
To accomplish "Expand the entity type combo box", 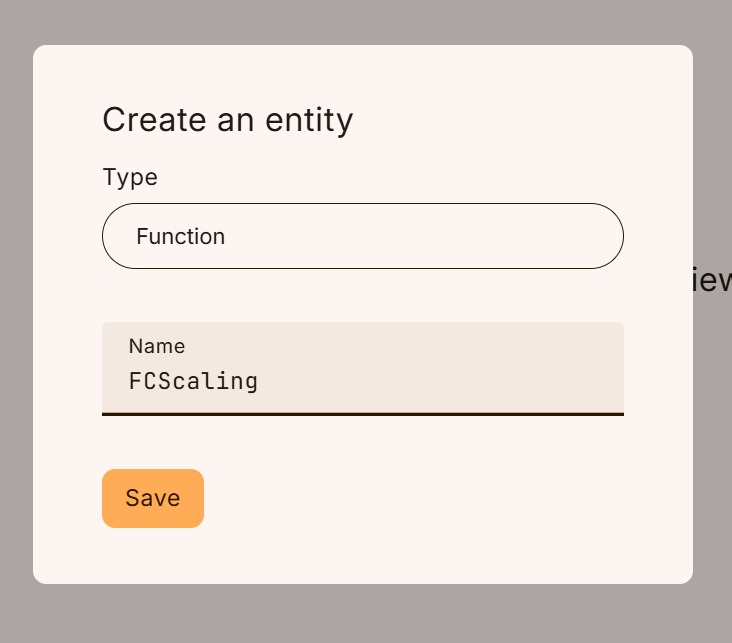I will [x=363, y=236].
